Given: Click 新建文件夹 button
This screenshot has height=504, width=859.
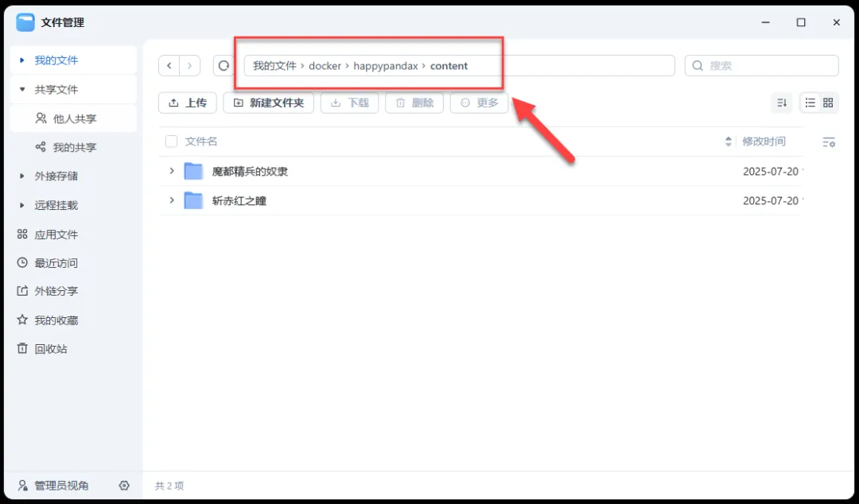Looking at the screenshot, I should [x=269, y=103].
